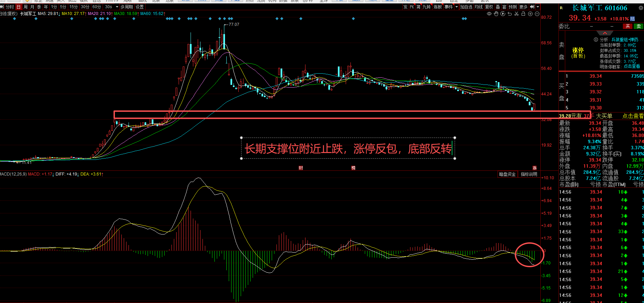The width and height of the screenshot is (644, 303).
Task: Click the 涨 event marker on the chart
Action: click(535, 168)
